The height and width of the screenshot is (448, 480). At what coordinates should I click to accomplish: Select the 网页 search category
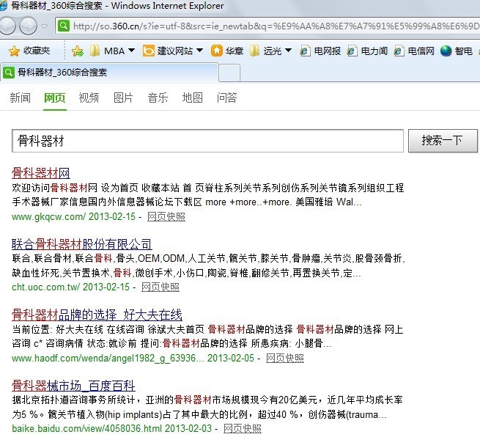click(55, 98)
